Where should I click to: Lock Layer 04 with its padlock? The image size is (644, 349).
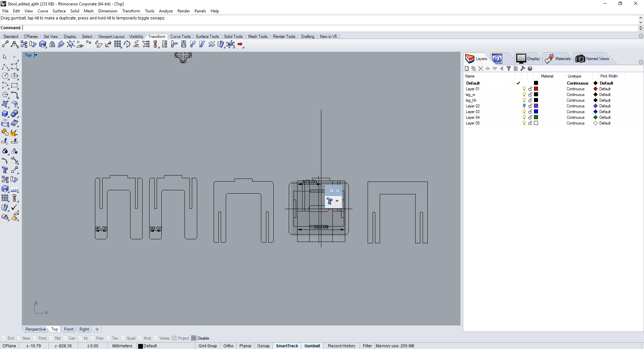pos(530,117)
